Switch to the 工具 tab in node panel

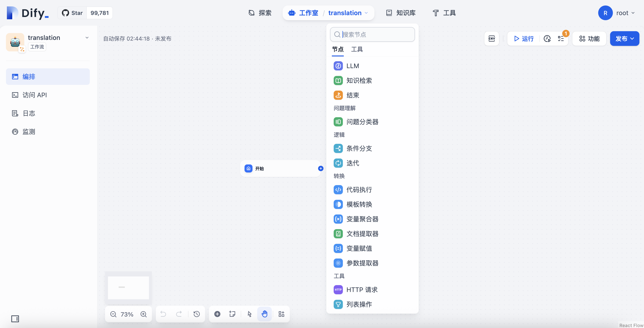click(x=357, y=49)
